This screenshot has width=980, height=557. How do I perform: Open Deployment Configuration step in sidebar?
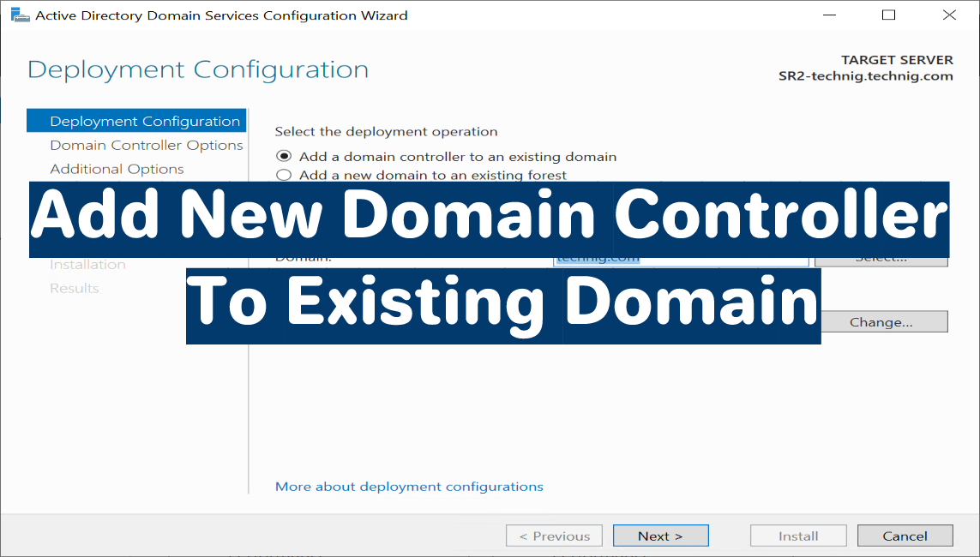[x=136, y=121]
